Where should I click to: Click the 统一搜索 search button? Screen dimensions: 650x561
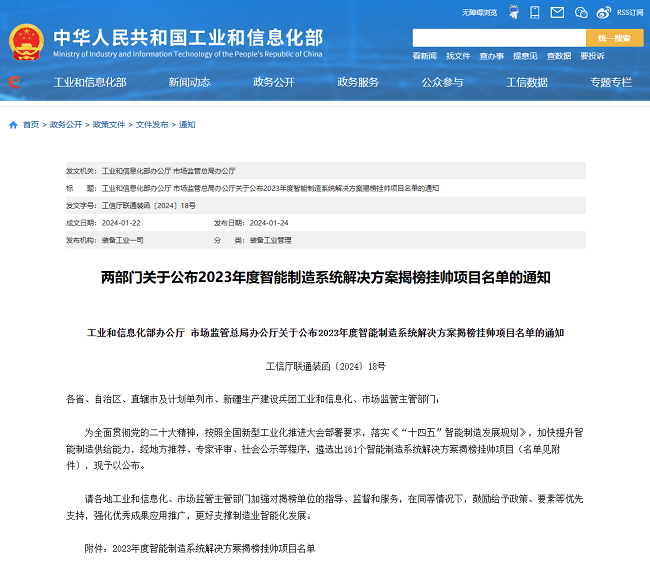point(615,38)
